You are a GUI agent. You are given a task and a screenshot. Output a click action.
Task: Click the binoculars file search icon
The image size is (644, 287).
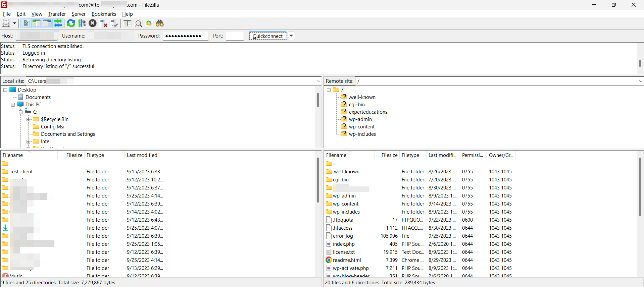pyautogui.click(x=160, y=23)
